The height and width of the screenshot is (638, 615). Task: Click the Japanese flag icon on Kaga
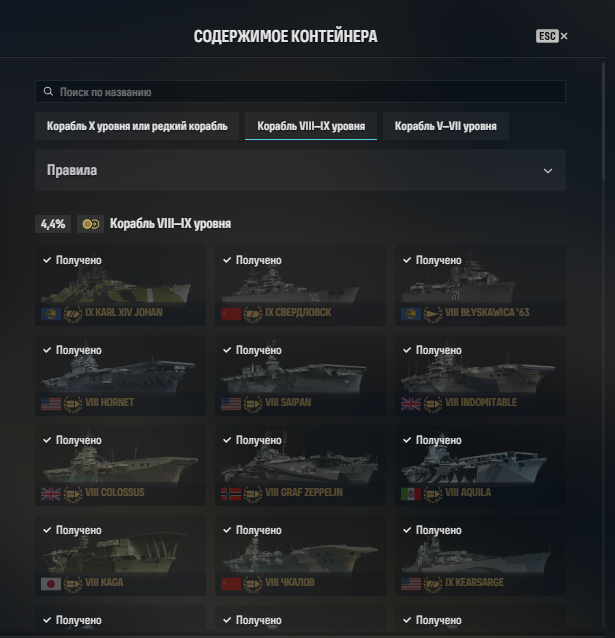pyautogui.click(x=51, y=584)
